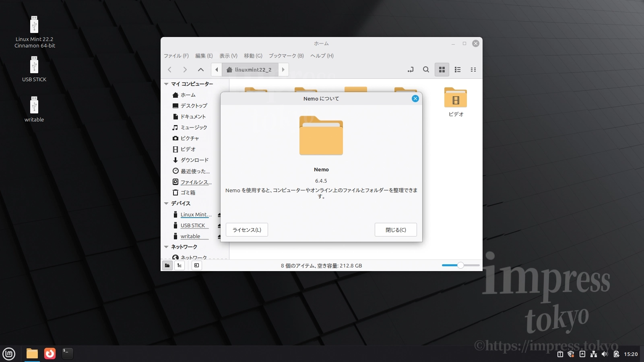Open the update manager shield tray icon
Screen dimensions: 644x362
(571, 354)
